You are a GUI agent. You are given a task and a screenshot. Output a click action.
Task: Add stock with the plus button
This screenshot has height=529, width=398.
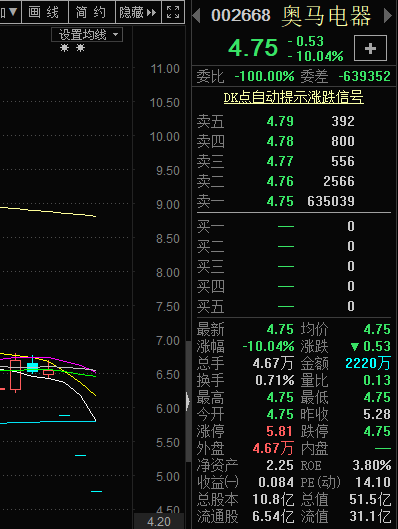tap(370, 48)
